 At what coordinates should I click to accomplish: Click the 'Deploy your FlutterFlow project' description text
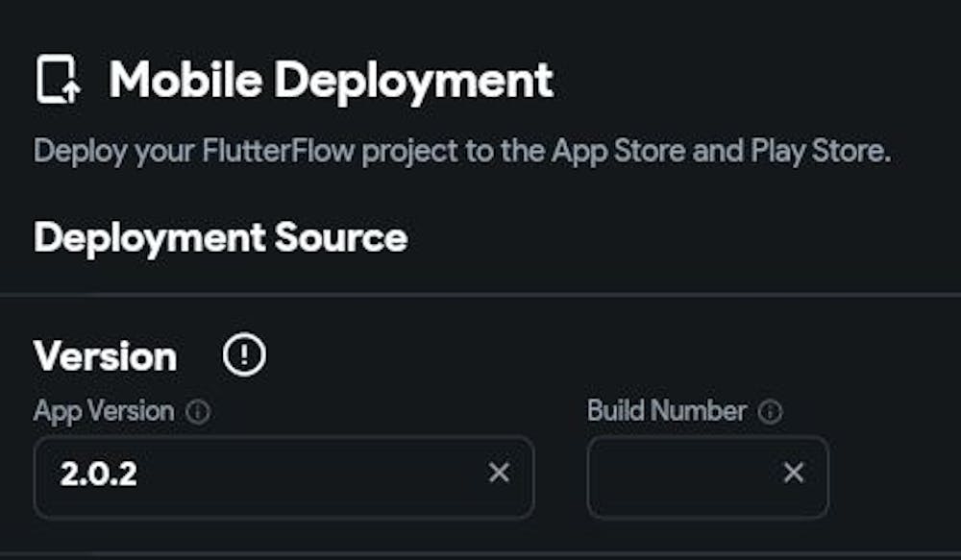coord(462,152)
